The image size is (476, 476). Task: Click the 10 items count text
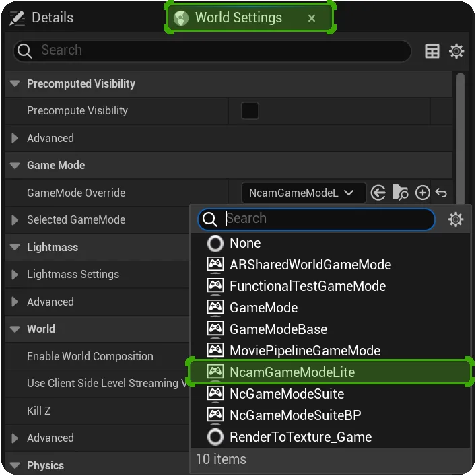pos(221,459)
